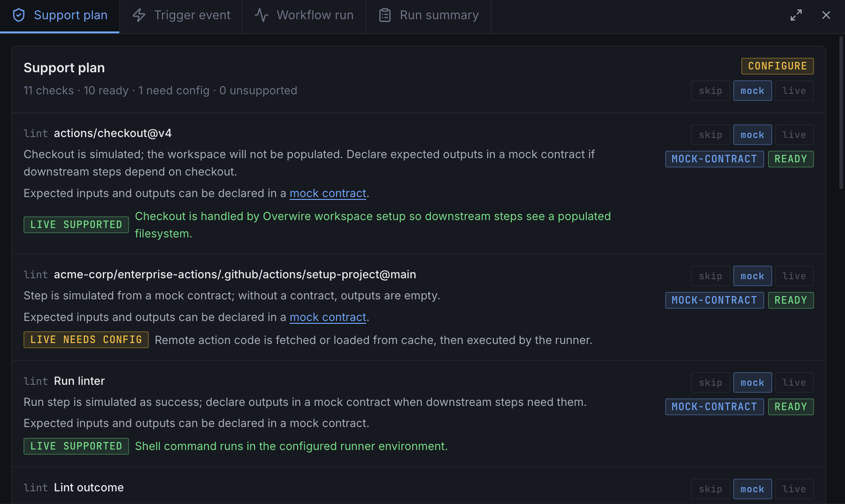Image resolution: width=845 pixels, height=504 pixels.
Task: Click READY badge for Run linter
Action: coord(791,407)
